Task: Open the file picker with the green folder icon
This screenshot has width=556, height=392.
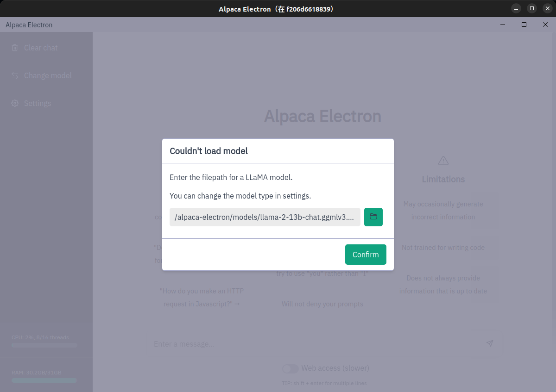Action: 373,217
